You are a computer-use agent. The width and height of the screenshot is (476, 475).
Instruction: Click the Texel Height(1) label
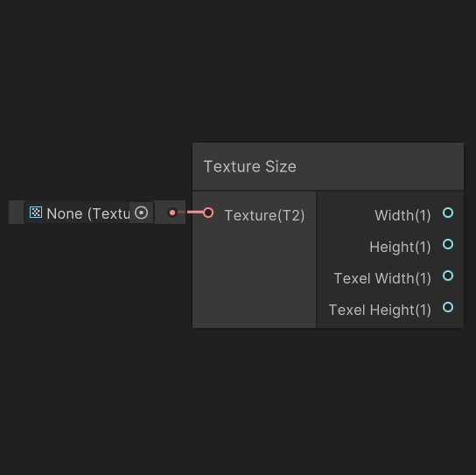coord(380,311)
